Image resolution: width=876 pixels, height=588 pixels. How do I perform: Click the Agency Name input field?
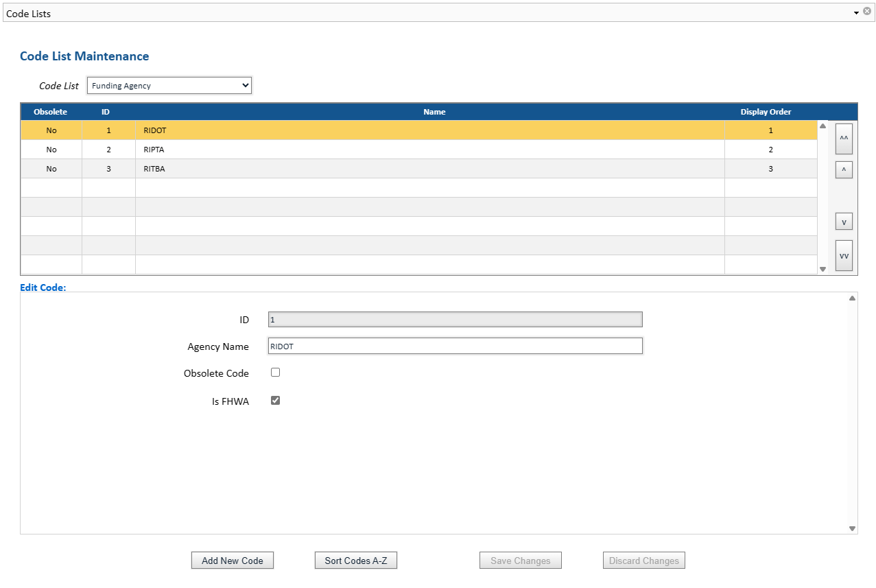(455, 346)
